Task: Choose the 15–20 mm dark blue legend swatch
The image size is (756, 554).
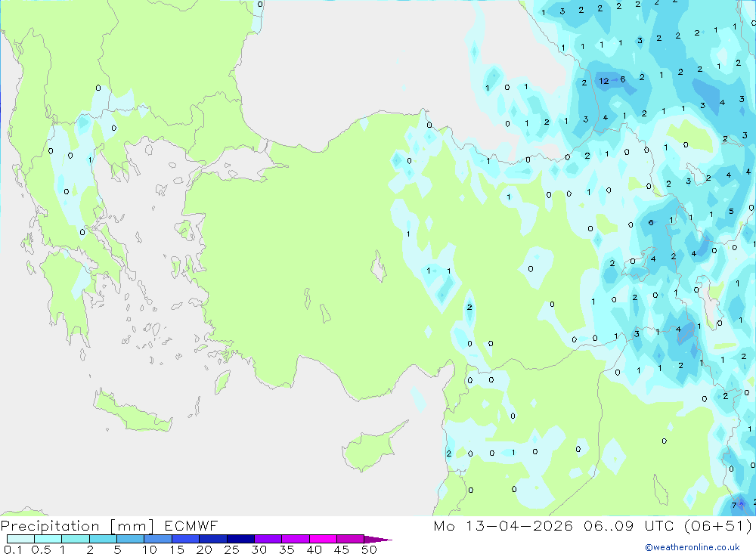Action: 185,539
